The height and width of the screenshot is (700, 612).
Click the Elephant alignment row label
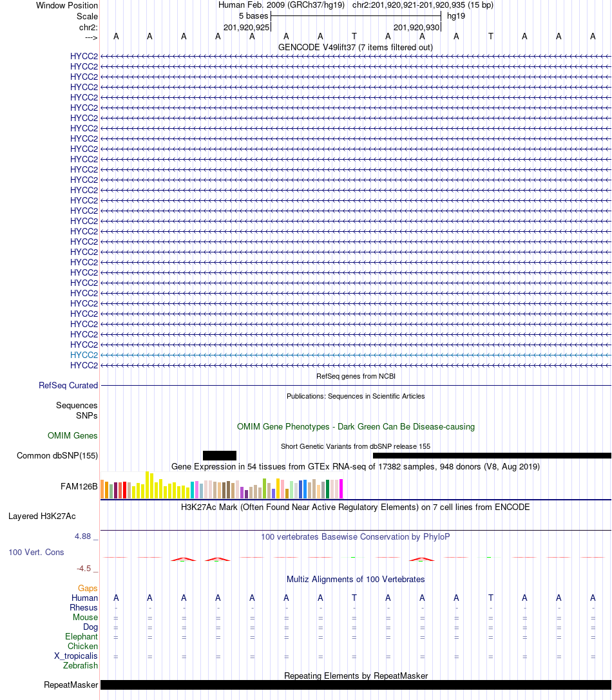[81, 637]
